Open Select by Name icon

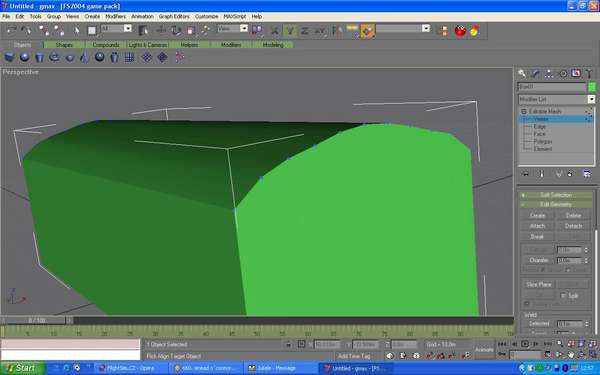(143, 30)
